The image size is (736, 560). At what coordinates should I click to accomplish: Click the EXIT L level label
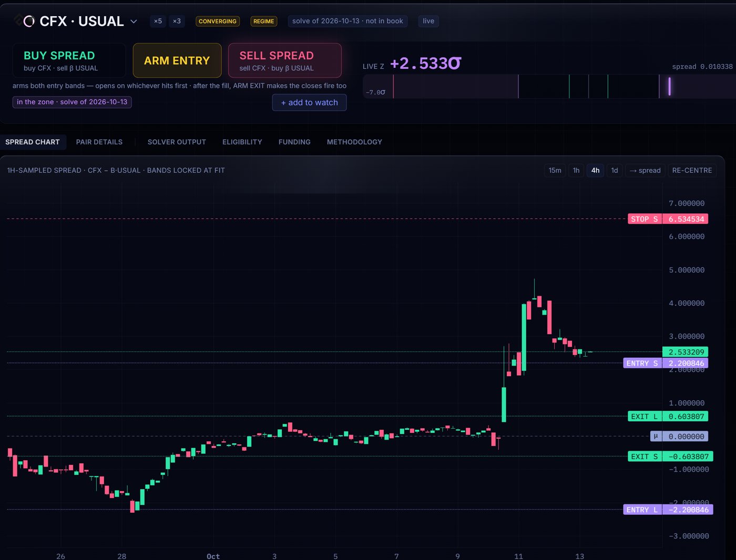645,417
